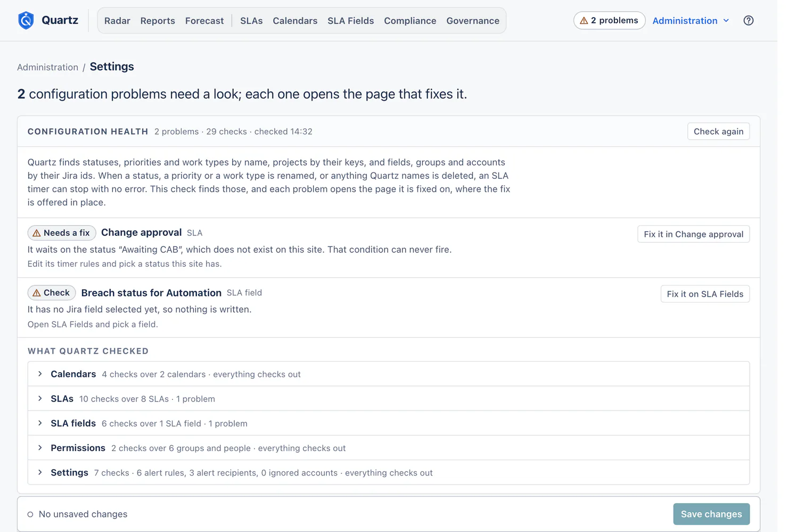788x532 pixels.
Task: Navigate to the Calendars tab
Action: click(x=295, y=21)
